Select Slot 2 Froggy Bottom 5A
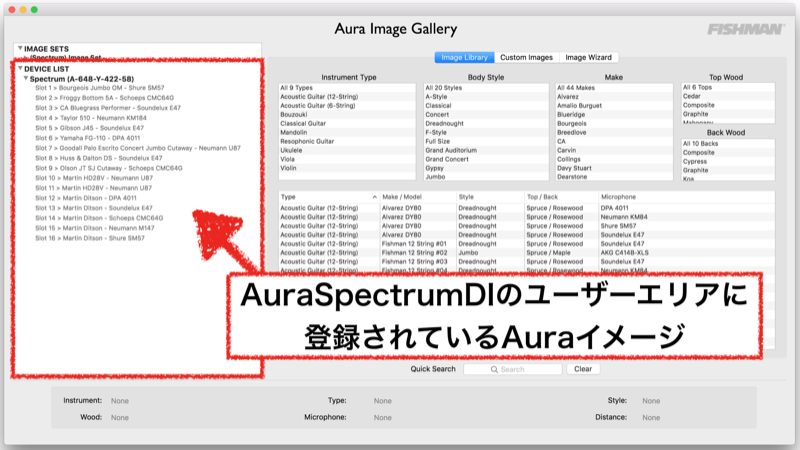This screenshot has width=800, height=450. [x=104, y=98]
